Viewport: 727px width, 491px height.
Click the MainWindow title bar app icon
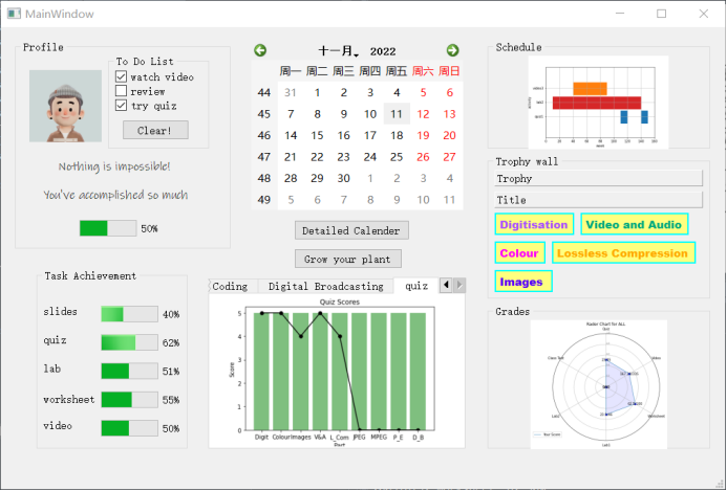[x=13, y=14]
